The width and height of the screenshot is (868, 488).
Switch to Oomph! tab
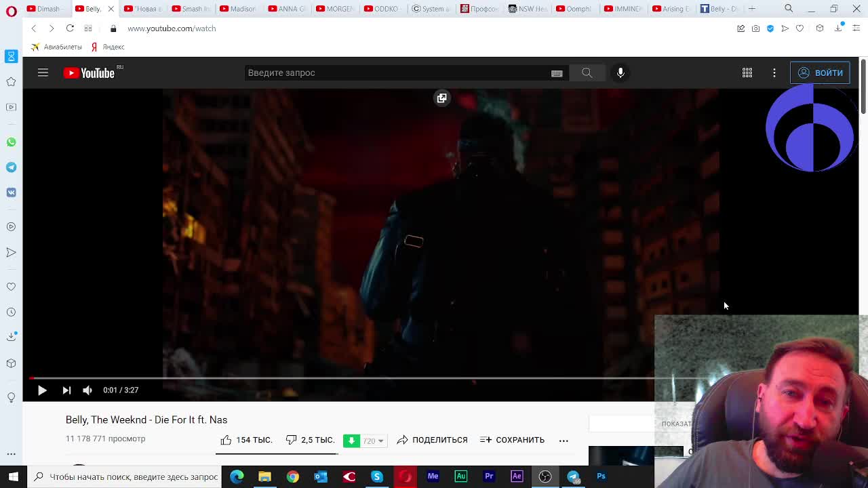(575, 9)
